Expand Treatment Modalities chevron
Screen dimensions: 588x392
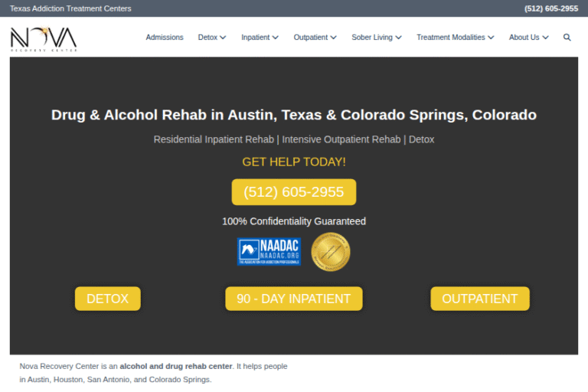click(491, 38)
